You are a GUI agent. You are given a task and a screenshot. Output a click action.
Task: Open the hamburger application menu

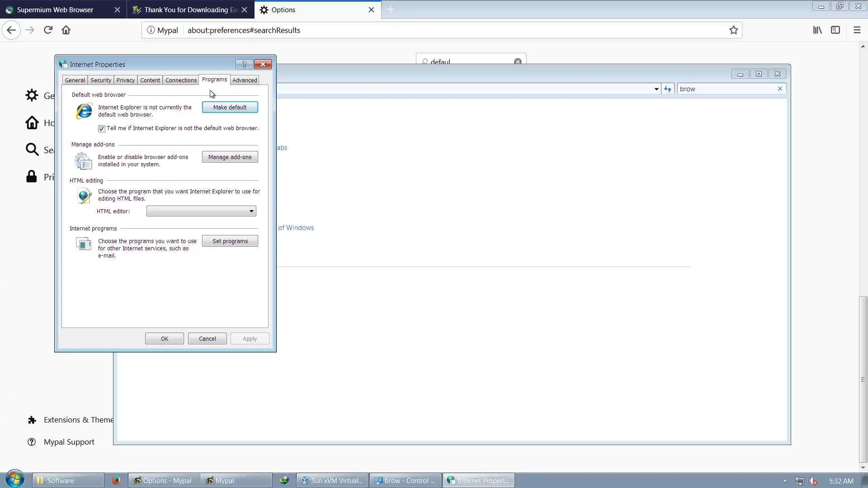pos(857,30)
